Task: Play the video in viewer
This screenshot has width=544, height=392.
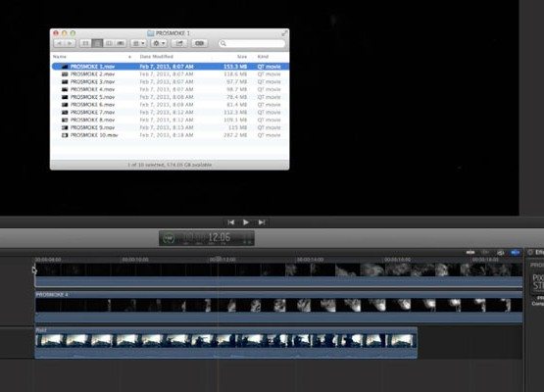Action: pos(246,222)
